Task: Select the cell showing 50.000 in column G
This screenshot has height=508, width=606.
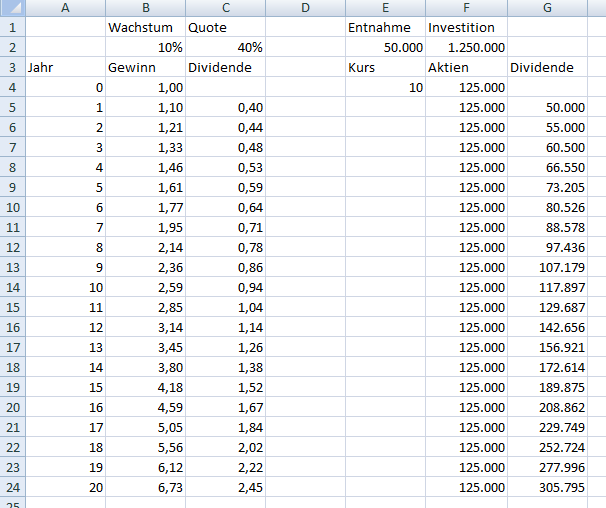Action: click(x=547, y=107)
